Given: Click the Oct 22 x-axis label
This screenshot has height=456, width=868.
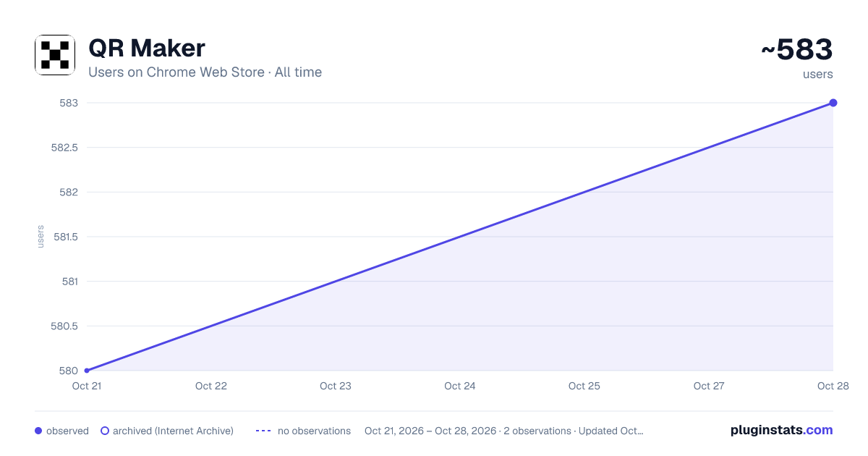Looking at the screenshot, I should [211, 386].
